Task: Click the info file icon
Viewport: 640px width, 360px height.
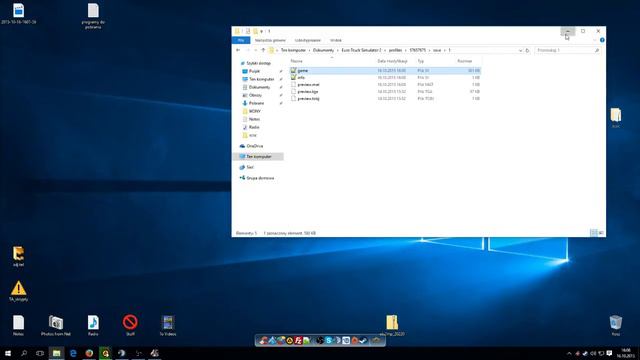Action: pos(293,78)
